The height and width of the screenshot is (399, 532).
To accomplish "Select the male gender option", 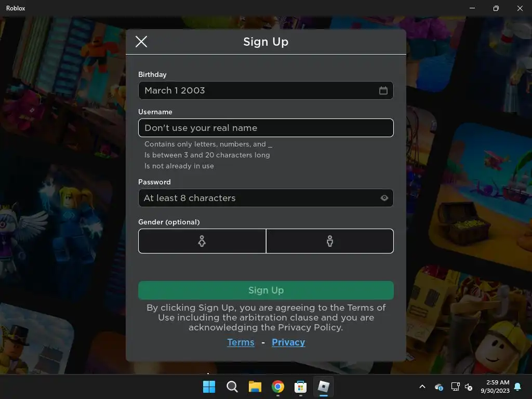I will [x=330, y=241].
